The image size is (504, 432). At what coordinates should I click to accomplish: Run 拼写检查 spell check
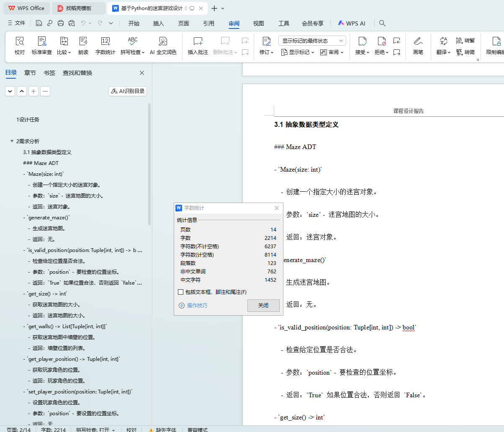(x=132, y=46)
